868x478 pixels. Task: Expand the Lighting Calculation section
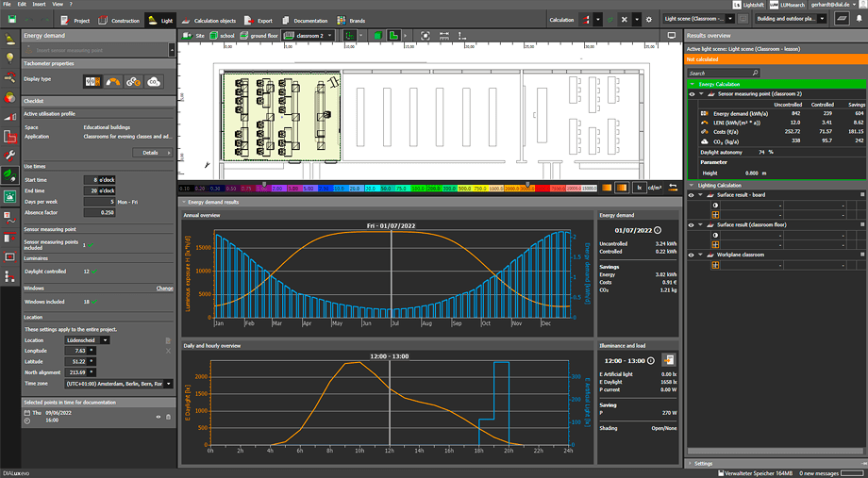tap(690, 185)
